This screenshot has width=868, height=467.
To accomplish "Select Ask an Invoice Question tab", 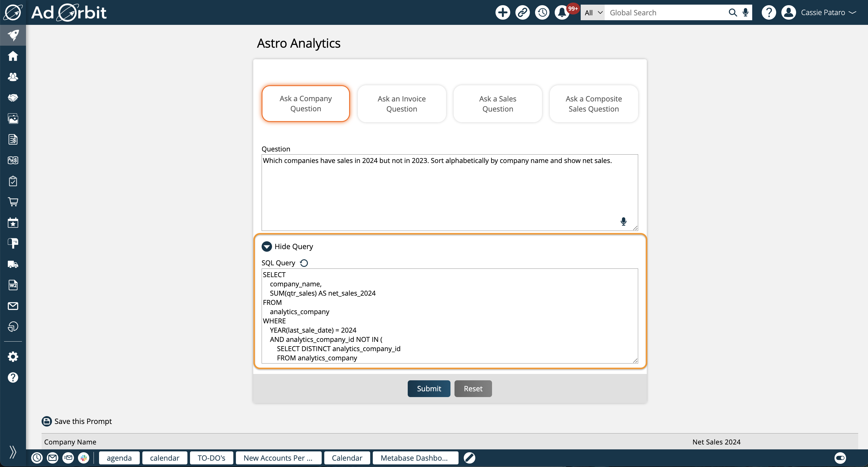I will 402,103.
